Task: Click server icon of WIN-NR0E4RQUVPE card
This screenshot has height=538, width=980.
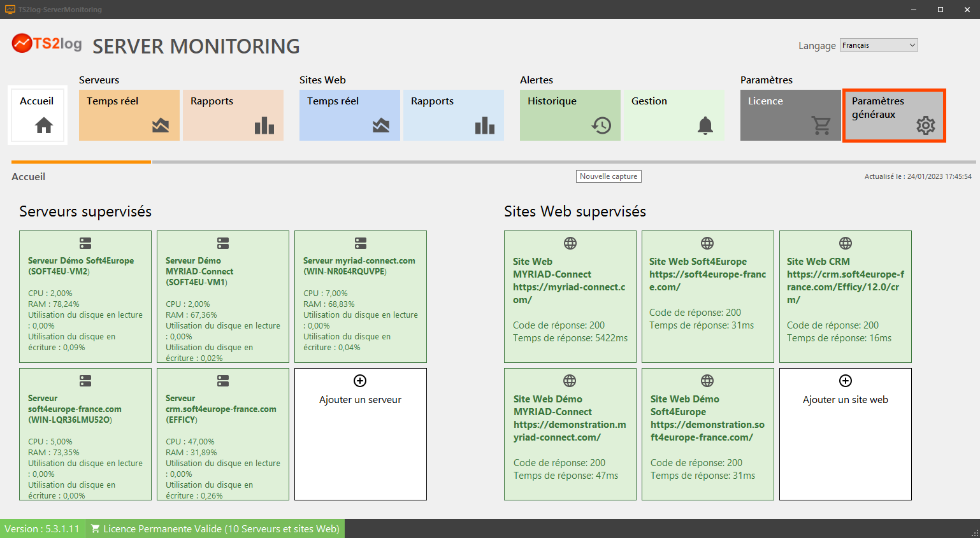Action: tap(361, 243)
